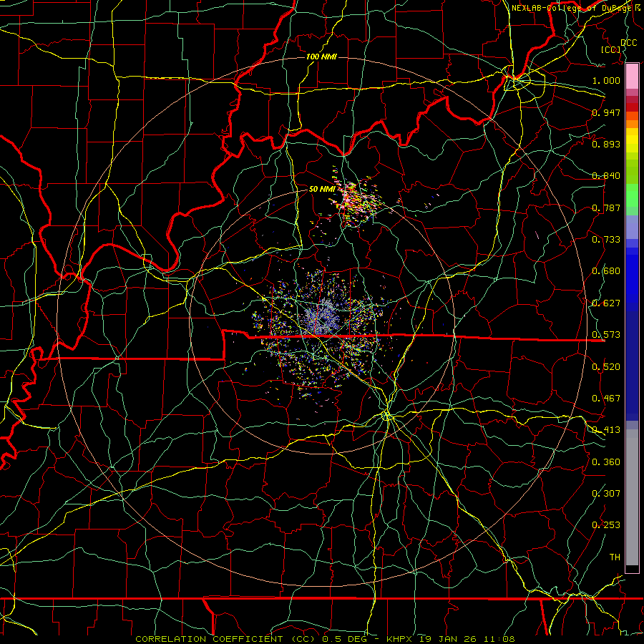The image size is (644, 644).
Task: Select the 0.360 legend value
Action: [x=606, y=462]
